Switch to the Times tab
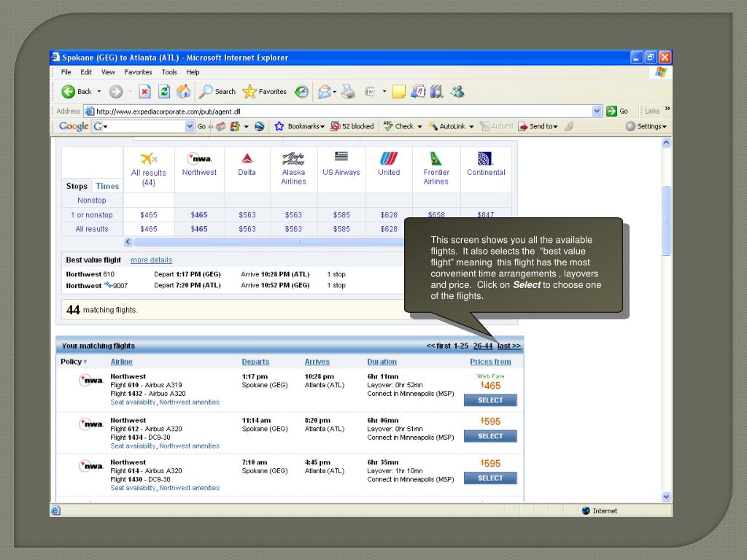Screen dimensions: 747x560 [107, 186]
